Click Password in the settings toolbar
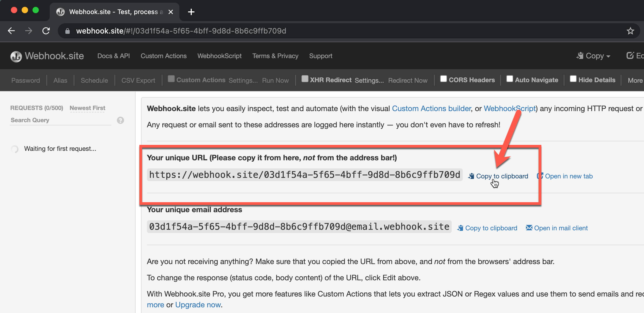The width and height of the screenshot is (644, 313). 26,81
